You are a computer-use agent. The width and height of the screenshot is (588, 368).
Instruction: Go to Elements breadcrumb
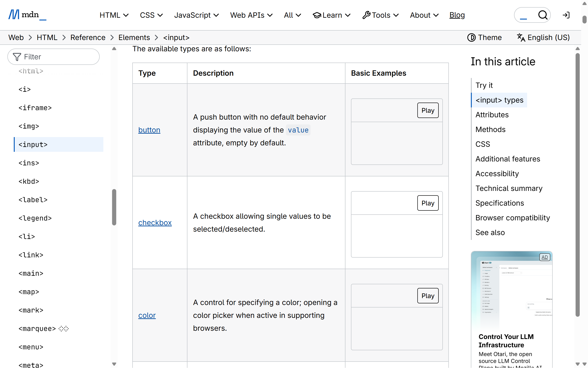[x=134, y=37]
